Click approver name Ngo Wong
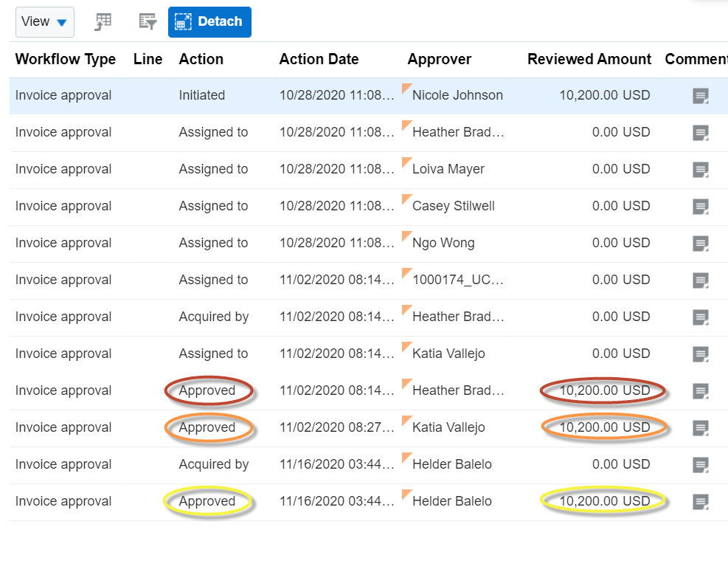This screenshot has height=575, width=728. pos(443,243)
